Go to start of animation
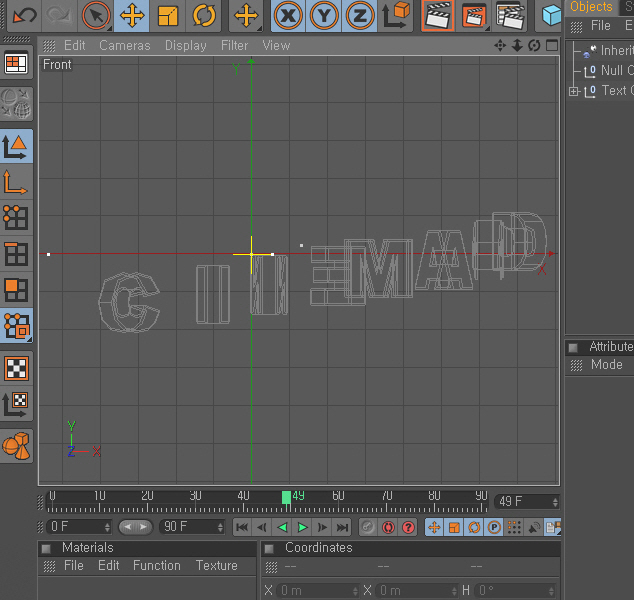 tap(242, 527)
